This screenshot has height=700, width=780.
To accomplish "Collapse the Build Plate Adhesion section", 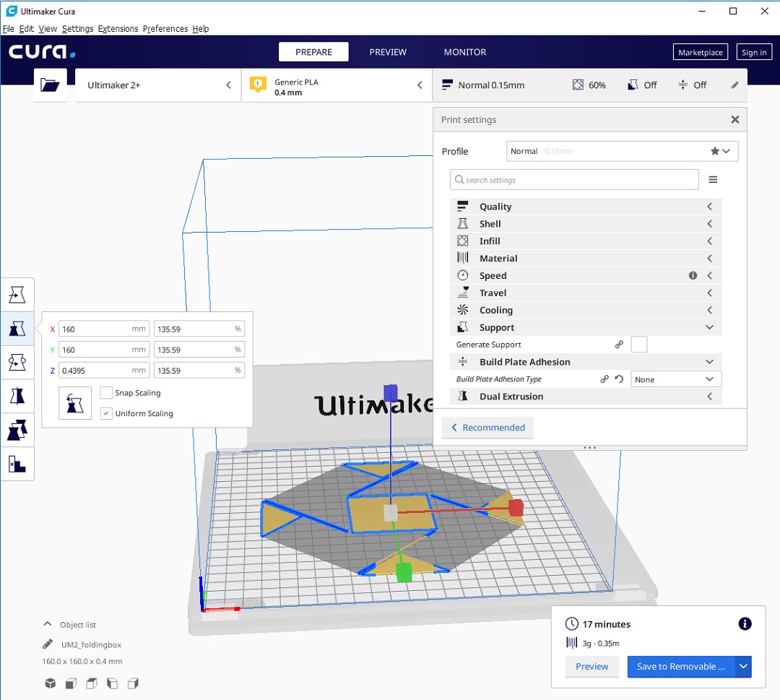I will pos(586,362).
